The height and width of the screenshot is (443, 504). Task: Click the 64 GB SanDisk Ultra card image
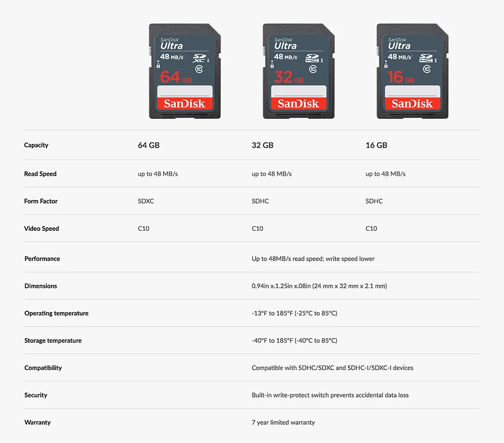click(x=185, y=71)
